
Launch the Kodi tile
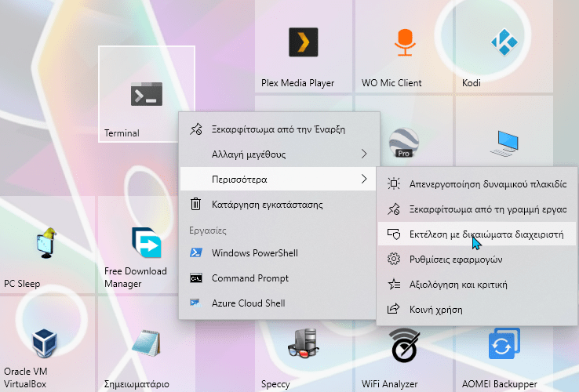pos(504,45)
